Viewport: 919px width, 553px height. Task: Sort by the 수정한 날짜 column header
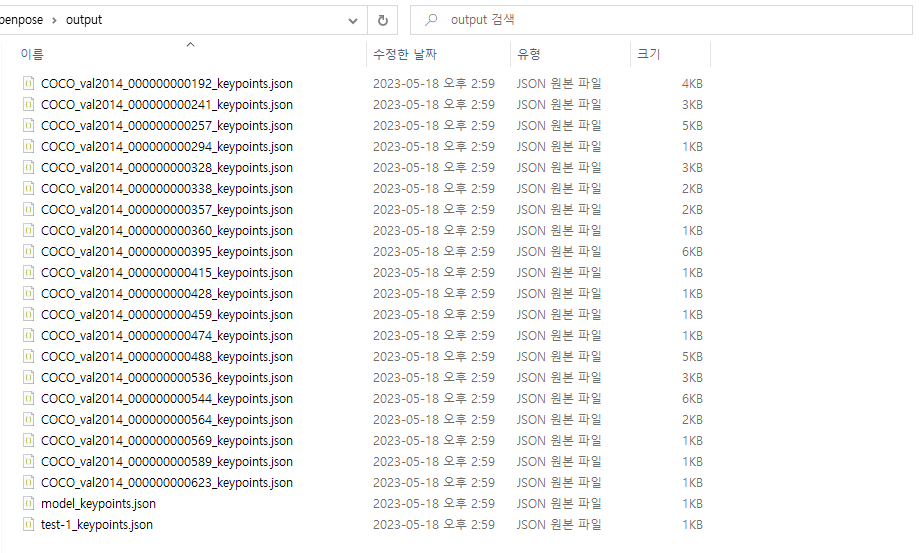(x=405, y=54)
